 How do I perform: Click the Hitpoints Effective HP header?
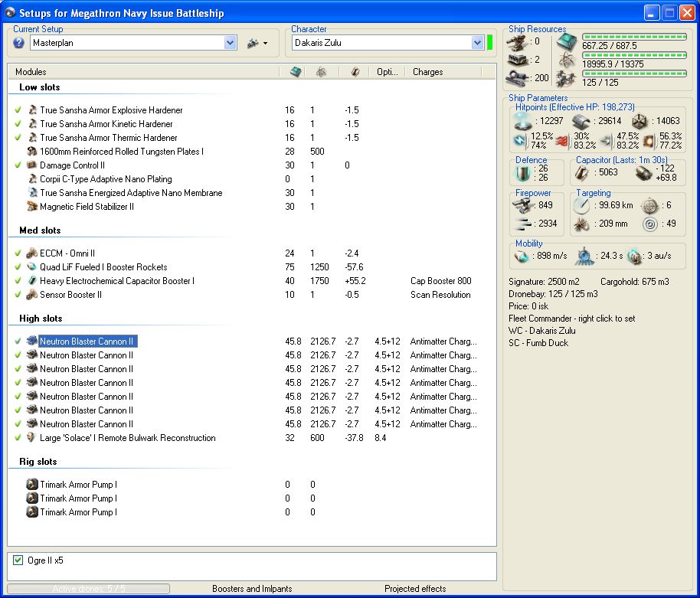575,107
